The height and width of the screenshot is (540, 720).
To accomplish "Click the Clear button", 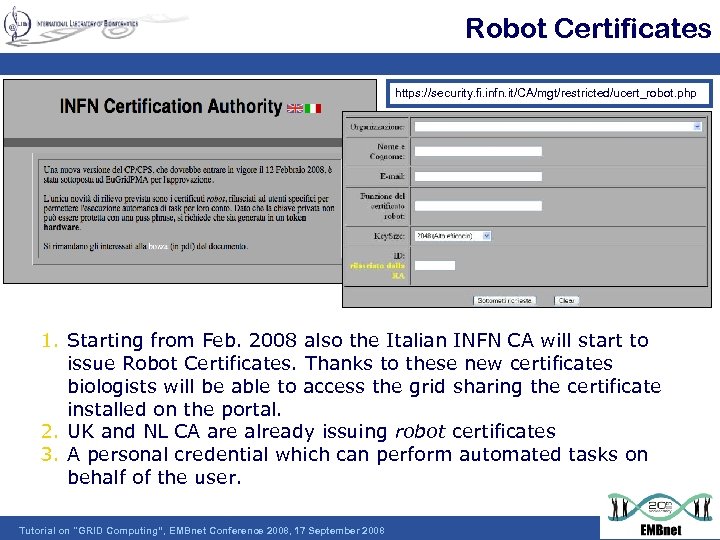I will coord(566,300).
